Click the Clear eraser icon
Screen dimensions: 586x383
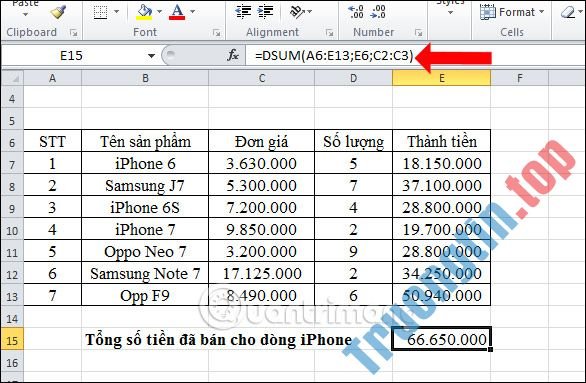568,12
